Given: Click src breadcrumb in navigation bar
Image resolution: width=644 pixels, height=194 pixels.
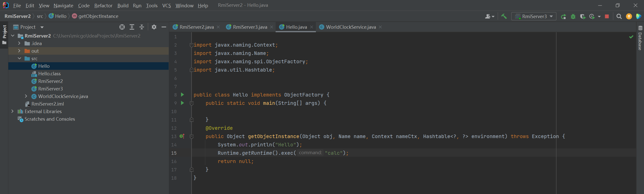Looking at the screenshot, I should 40,16.
